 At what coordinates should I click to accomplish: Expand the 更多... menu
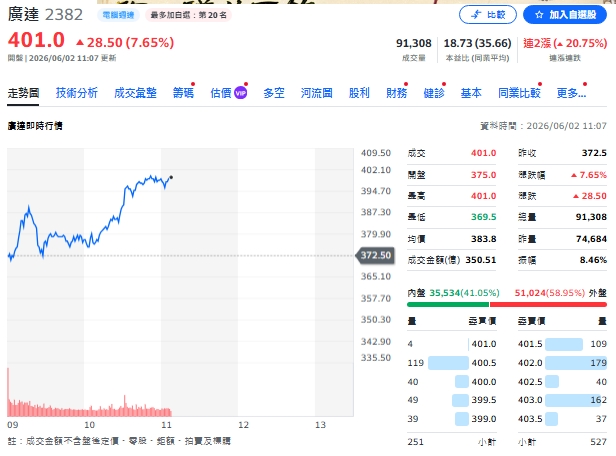[x=571, y=93]
